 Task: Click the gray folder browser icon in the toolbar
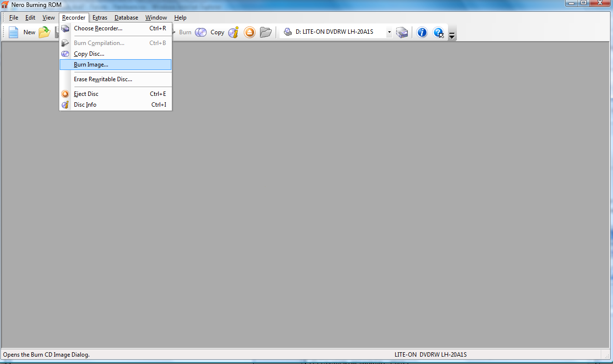[x=266, y=32]
